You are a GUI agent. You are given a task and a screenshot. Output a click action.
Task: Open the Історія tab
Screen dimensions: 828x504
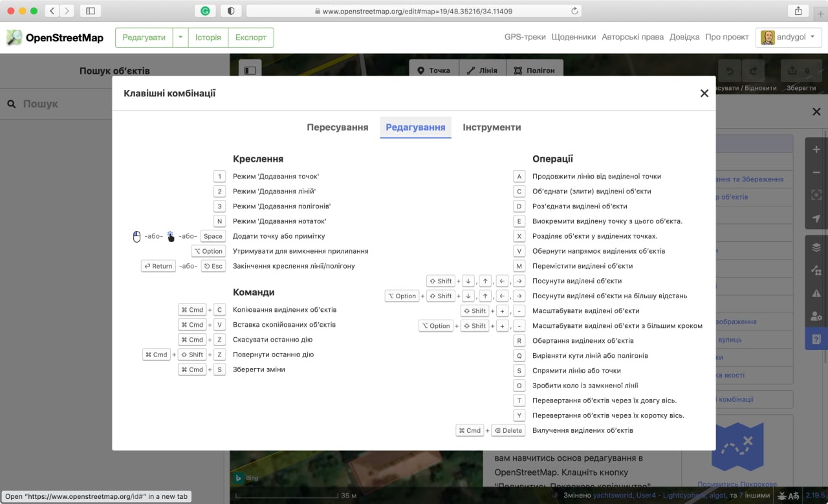point(208,38)
